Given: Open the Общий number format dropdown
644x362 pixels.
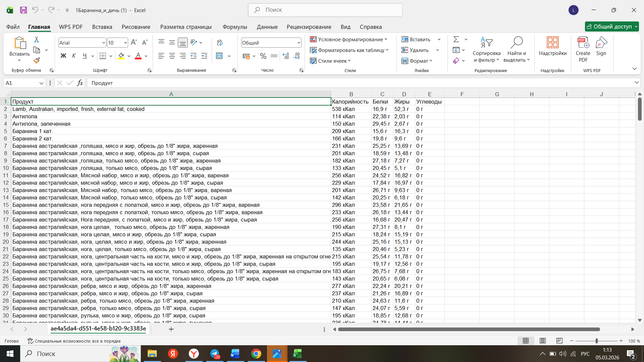Looking at the screenshot, I should (299, 43).
